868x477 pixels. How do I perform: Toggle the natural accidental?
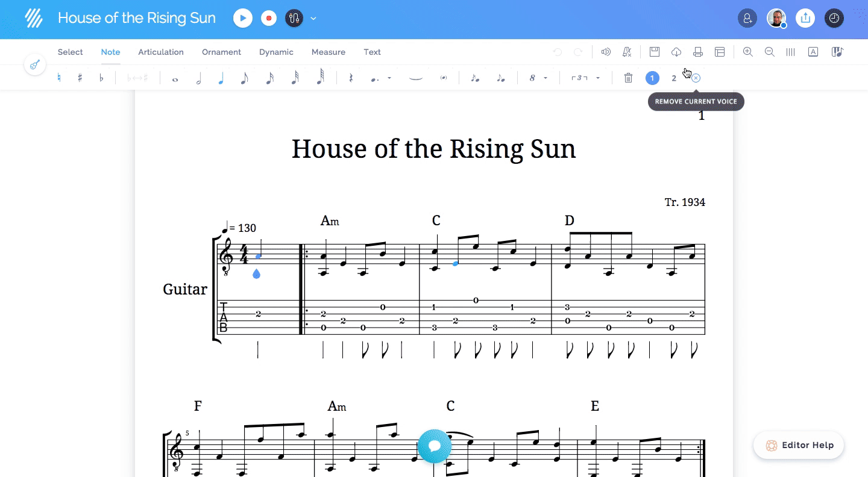pos(59,78)
